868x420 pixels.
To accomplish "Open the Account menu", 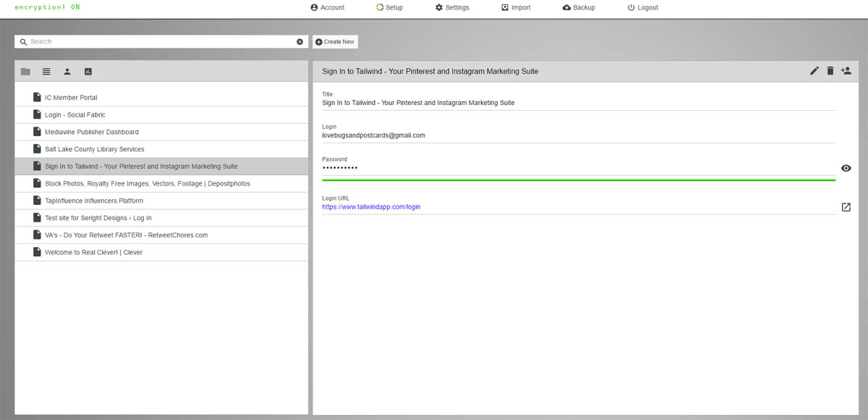I will [x=328, y=7].
